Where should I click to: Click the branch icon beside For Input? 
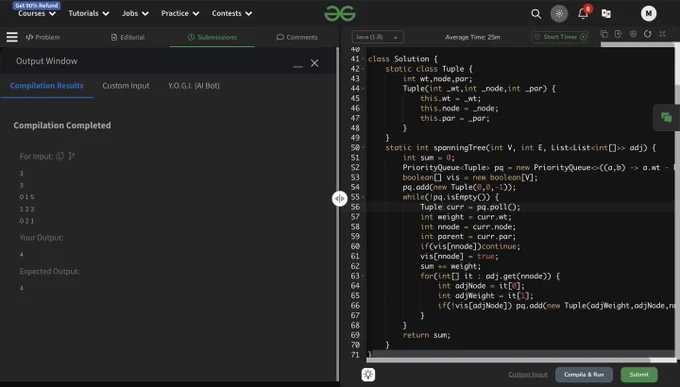[x=72, y=156]
